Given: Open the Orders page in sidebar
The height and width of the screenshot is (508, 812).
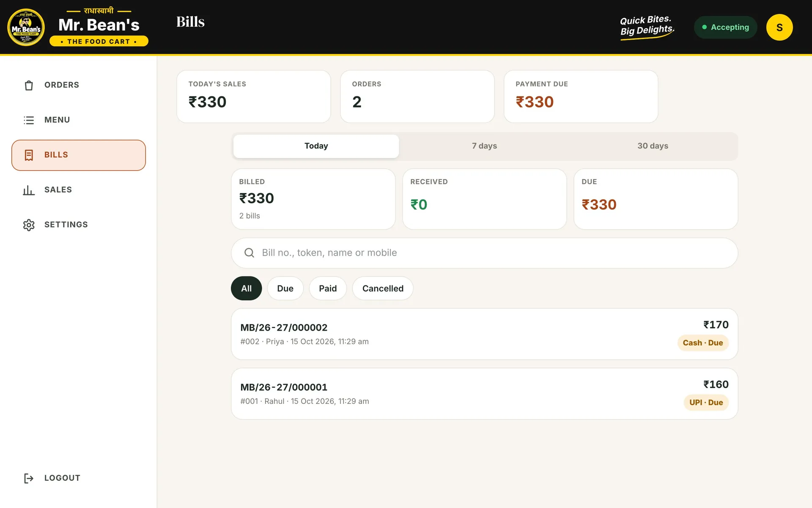Looking at the screenshot, I should pyautogui.click(x=79, y=85).
